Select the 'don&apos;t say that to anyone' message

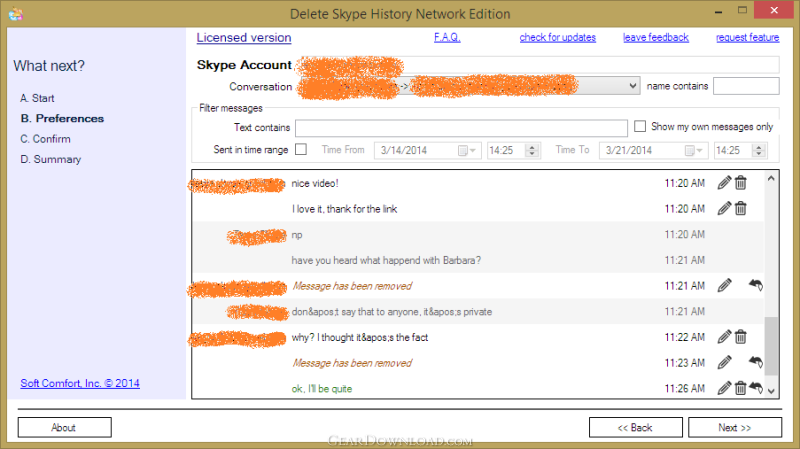478,312
